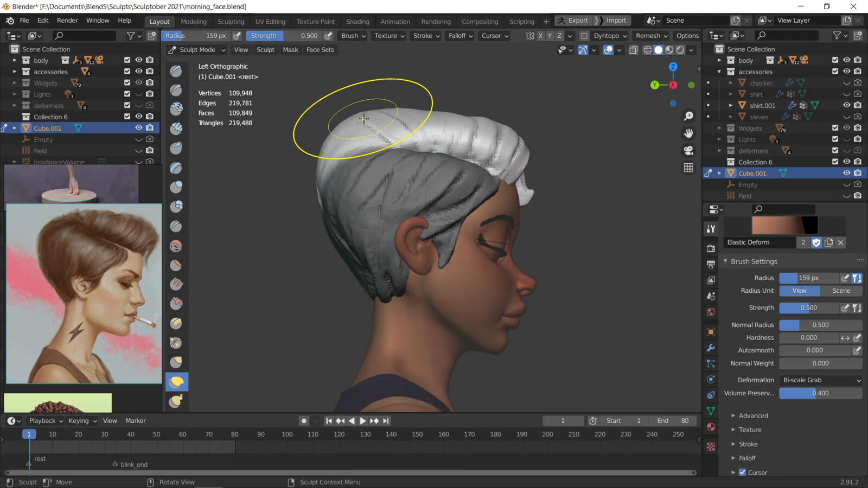Select the Clay Strips sculpt brush

pos(176,129)
